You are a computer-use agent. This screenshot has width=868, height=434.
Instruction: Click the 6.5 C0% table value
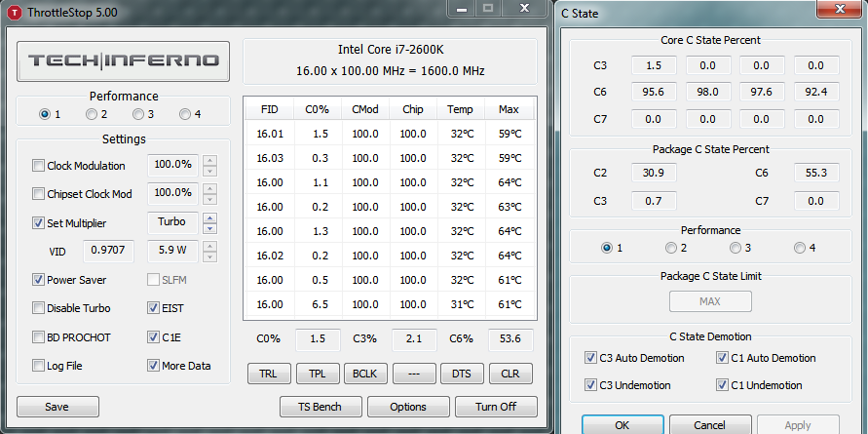[x=318, y=304]
